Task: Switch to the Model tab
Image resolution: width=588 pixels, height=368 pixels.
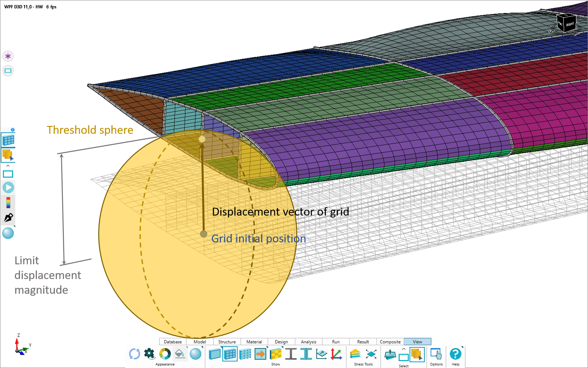Action: pos(200,342)
